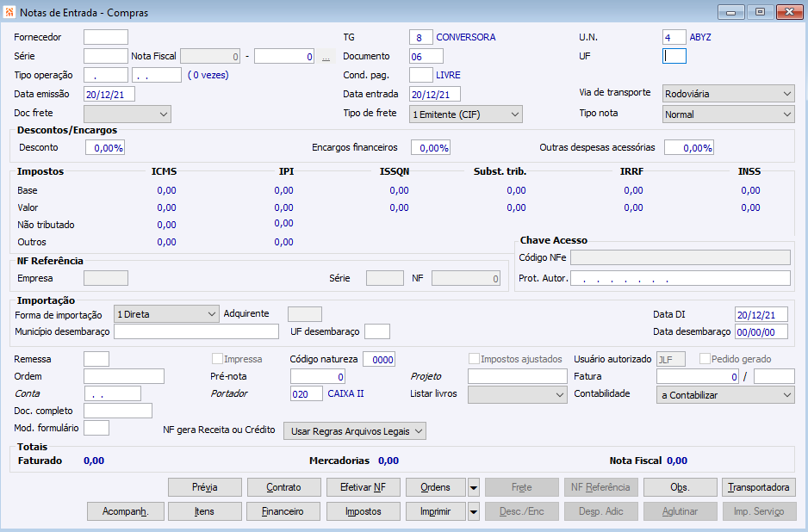
Task: Click the ellipsis lookup next to Nota Fiscal
Action: [x=326, y=57]
